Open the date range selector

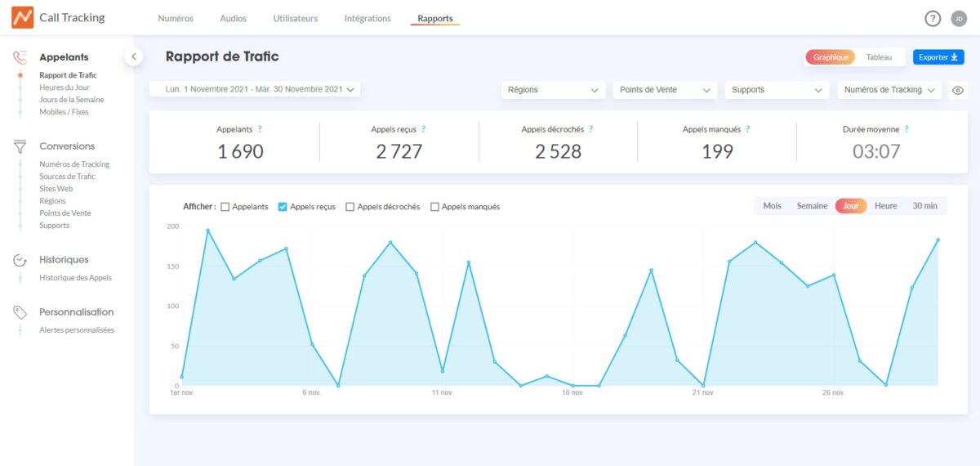tap(254, 89)
